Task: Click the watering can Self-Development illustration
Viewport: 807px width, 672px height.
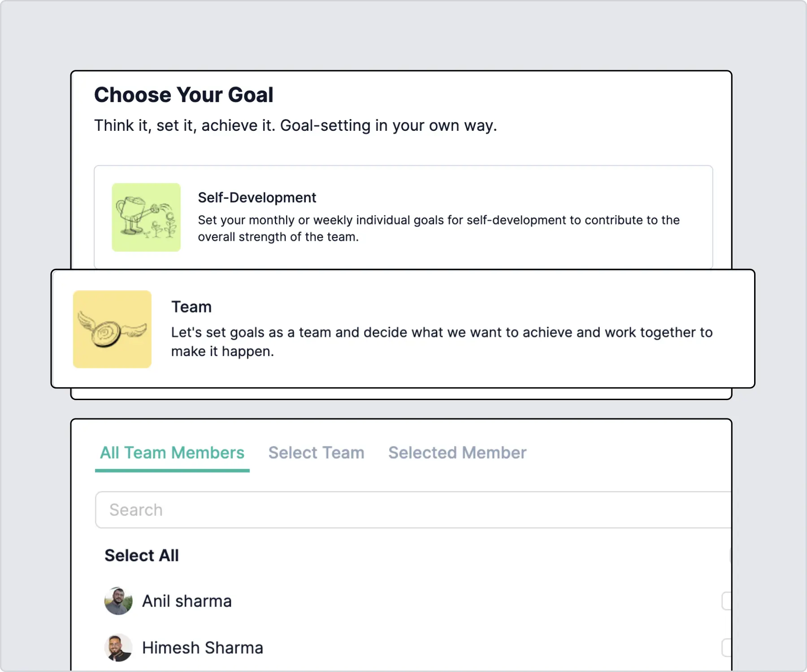Action: click(x=146, y=217)
